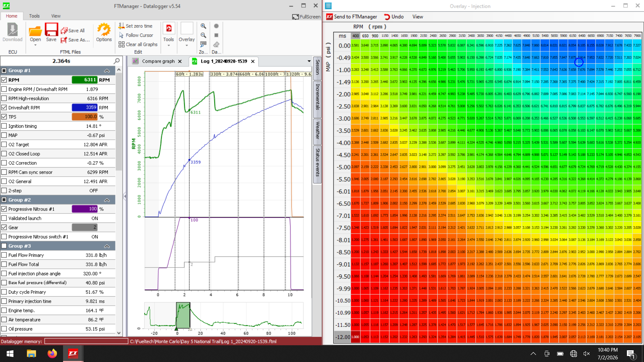Select the Log 1_20240920-1539 tab
This screenshot has height=362, width=644.
coord(224,61)
